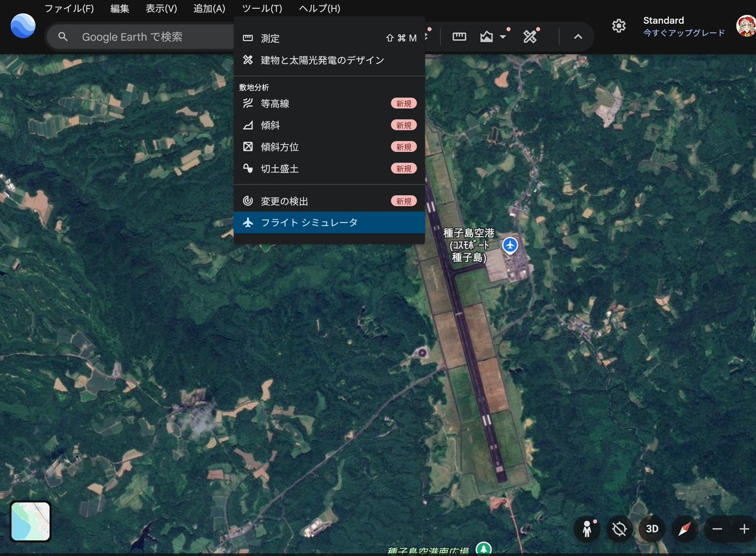The height and width of the screenshot is (556, 756).
Task: Open the 表示(V) menu
Action: [161, 8]
